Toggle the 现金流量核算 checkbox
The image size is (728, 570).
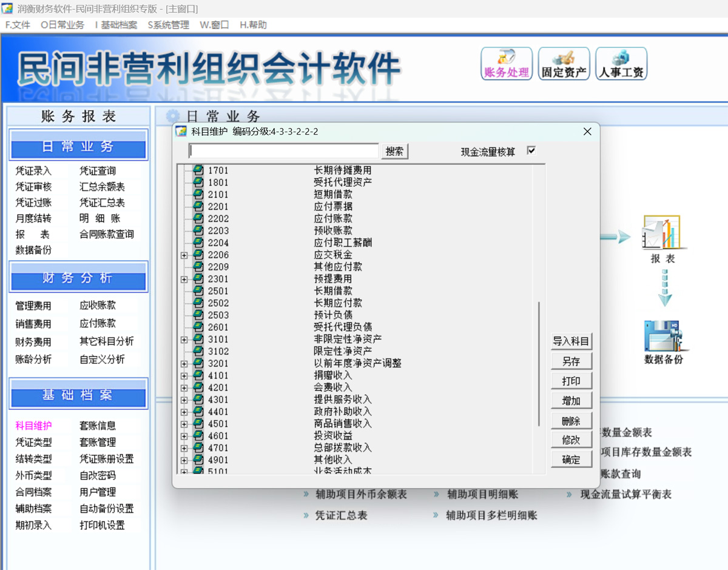pyautogui.click(x=531, y=150)
